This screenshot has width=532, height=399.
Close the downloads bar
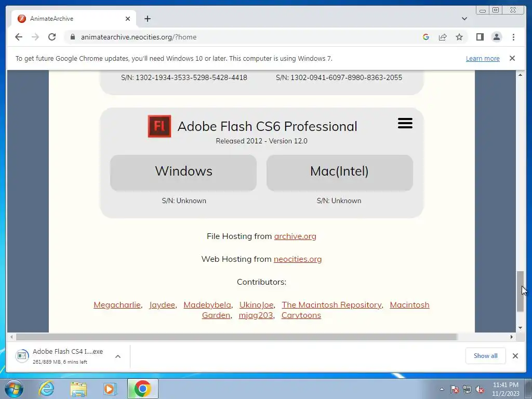tap(515, 356)
